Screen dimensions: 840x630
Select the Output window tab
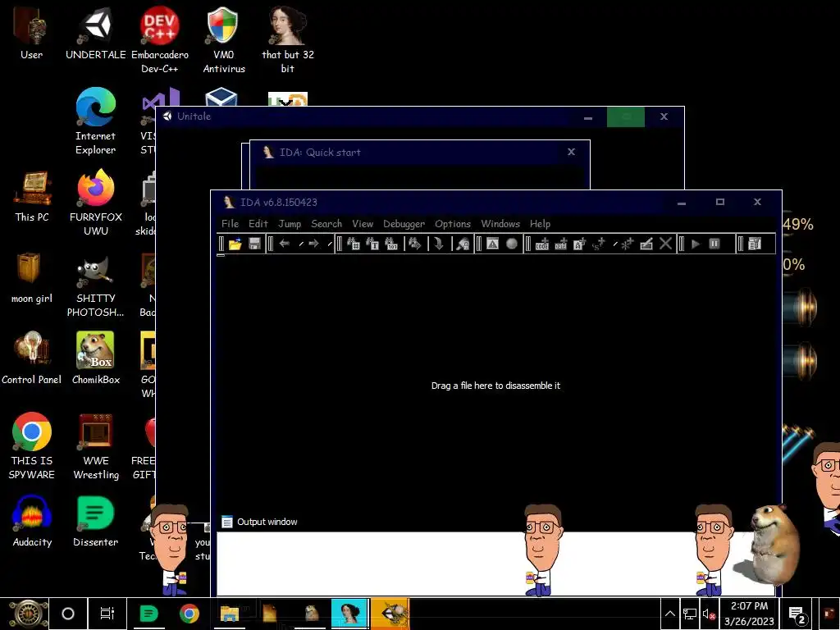(259, 522)
